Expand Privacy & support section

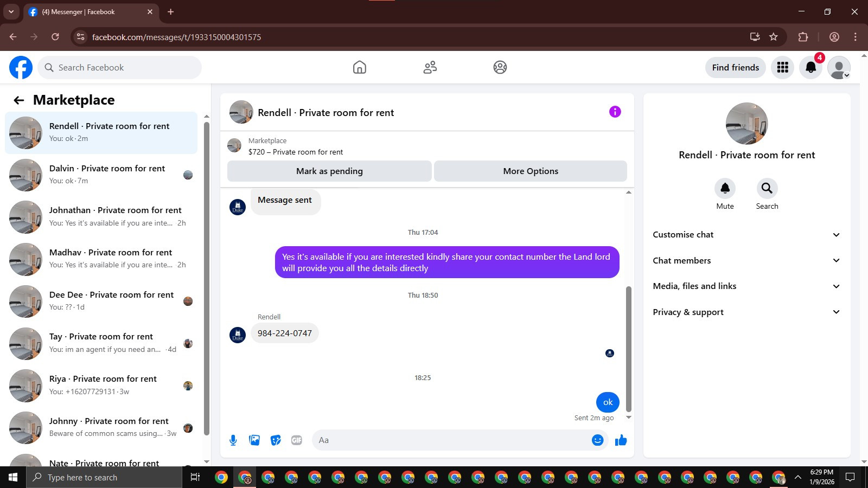746,312
